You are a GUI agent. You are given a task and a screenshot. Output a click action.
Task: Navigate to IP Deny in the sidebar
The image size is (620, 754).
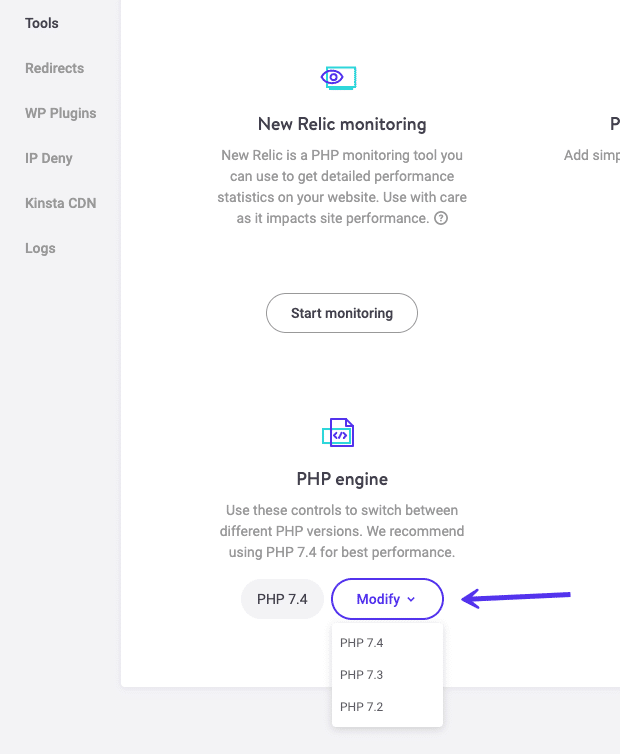[x=49, y=158]
